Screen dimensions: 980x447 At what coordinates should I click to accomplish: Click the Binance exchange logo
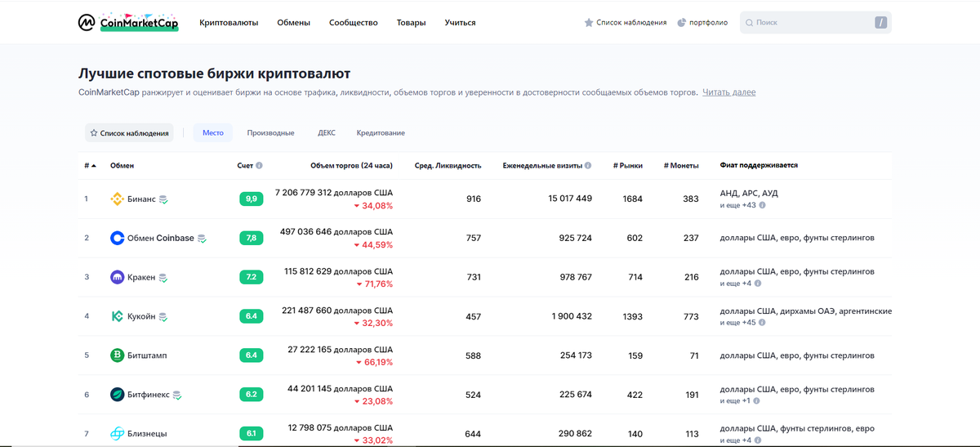(x=117, y=199)
